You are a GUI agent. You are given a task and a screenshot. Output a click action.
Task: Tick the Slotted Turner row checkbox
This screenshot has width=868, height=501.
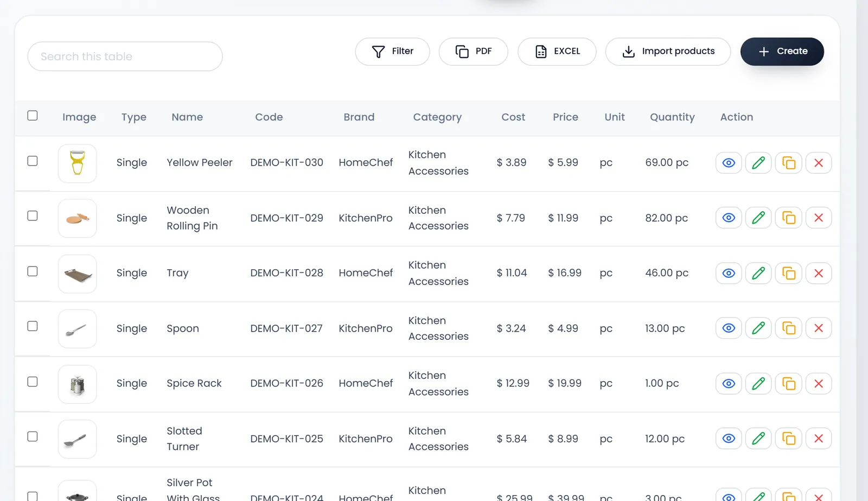pyautogui.click(x=33, y=437)
